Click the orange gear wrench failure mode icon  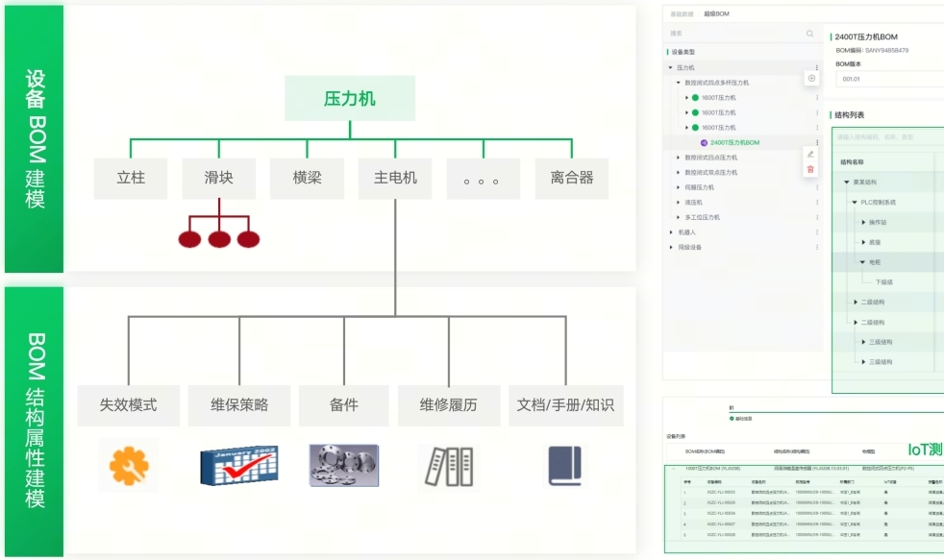(129, 466)
